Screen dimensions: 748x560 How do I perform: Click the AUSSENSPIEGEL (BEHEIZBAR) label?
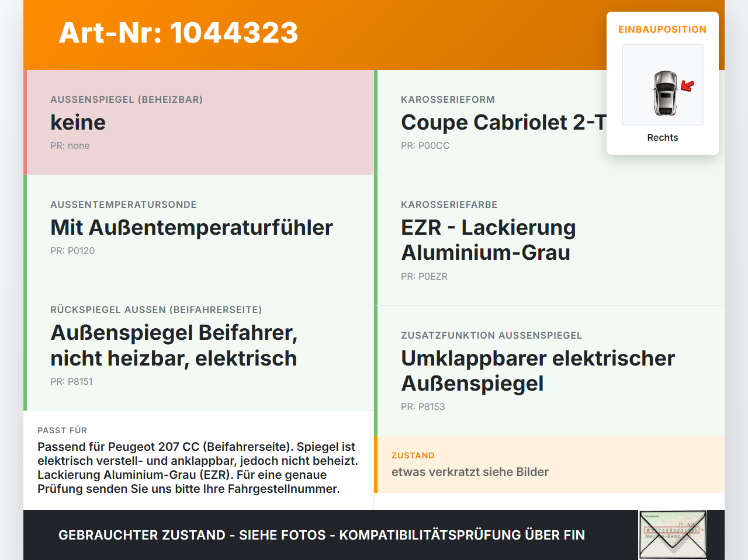[x=126, y=99]
